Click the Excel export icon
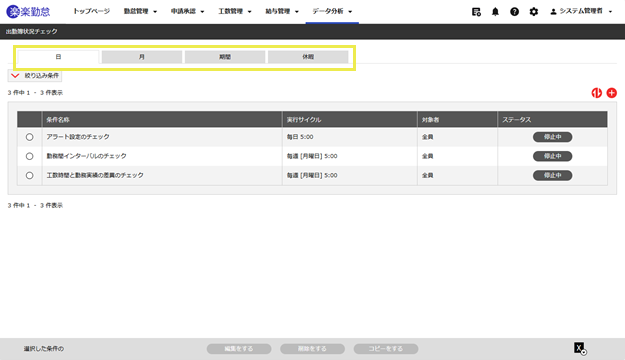This screenshot has height=360, width=625. 580,348
